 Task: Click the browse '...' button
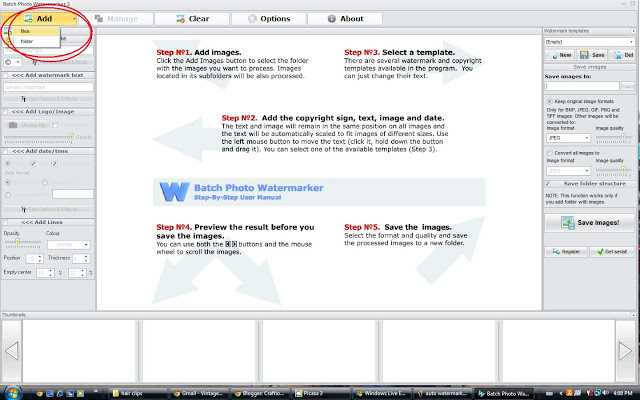click(628, 86)
